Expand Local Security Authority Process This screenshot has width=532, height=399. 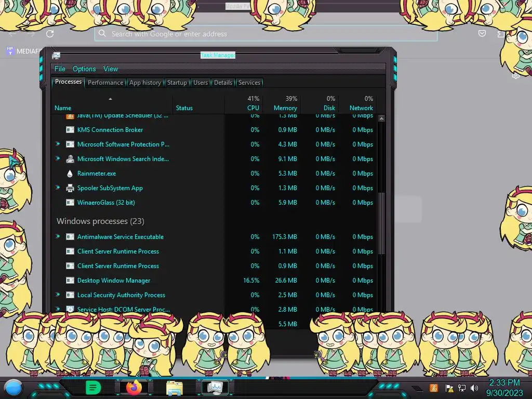(x=58, y=295)
